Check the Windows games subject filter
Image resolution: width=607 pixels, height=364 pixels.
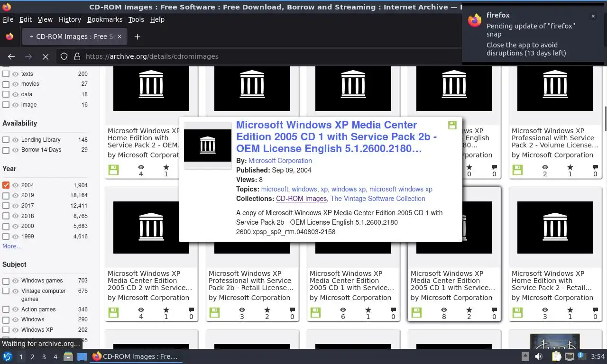(6, 281)
